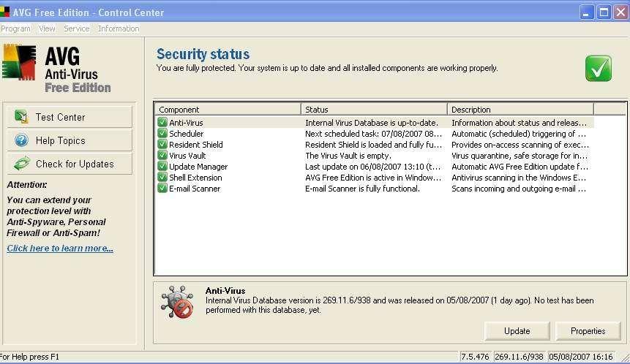Select the Scheduler component row

375,134
